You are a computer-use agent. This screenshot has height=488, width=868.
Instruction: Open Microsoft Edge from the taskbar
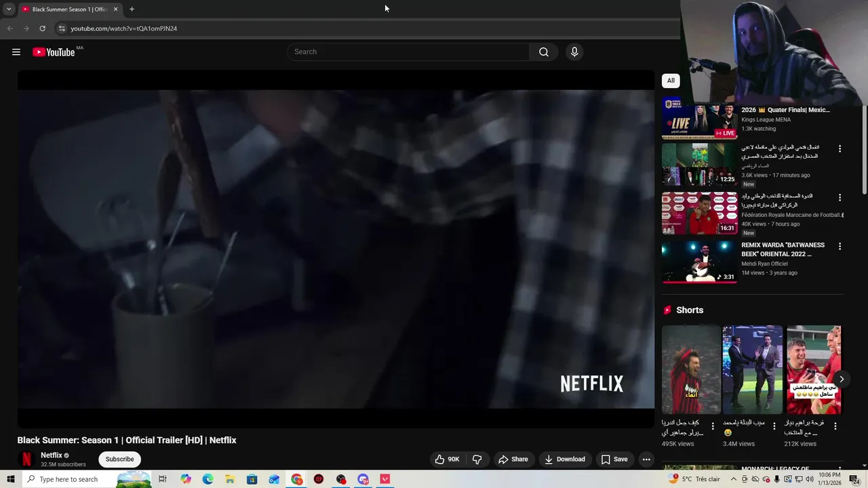point(208,479)
